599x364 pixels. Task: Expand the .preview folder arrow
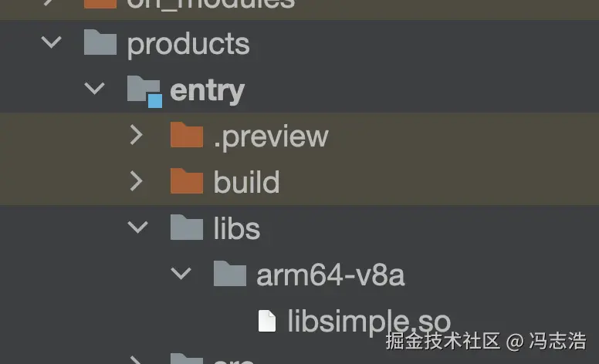tap(136, 135)
